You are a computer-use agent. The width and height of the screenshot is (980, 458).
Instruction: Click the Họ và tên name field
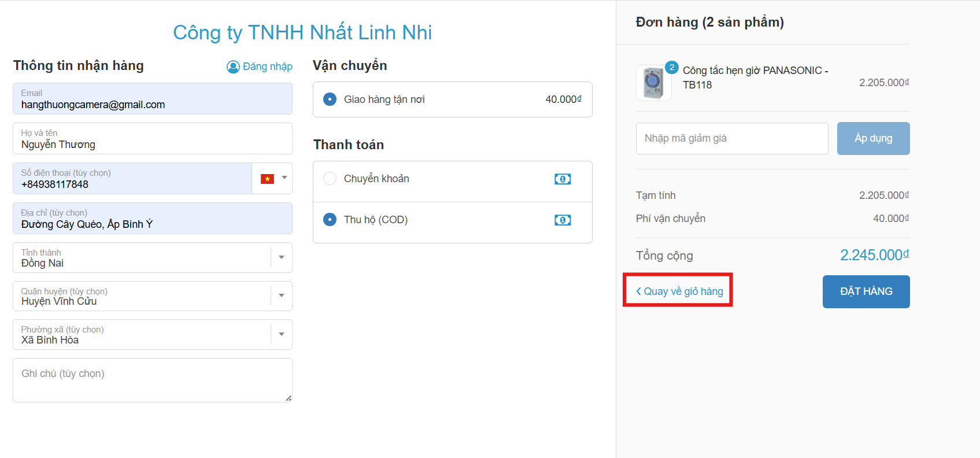click(153, 139)
